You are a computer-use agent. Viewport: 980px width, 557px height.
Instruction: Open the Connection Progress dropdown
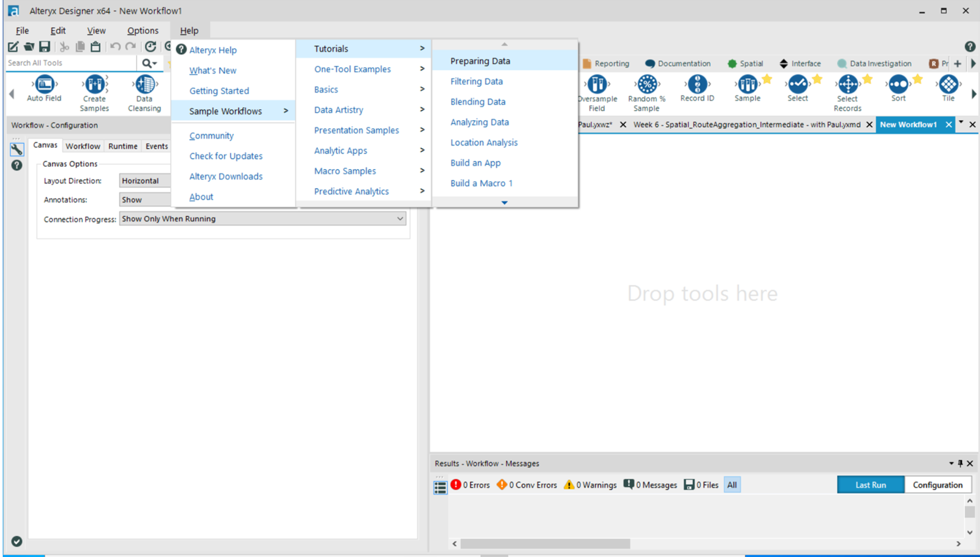[262, 219]
